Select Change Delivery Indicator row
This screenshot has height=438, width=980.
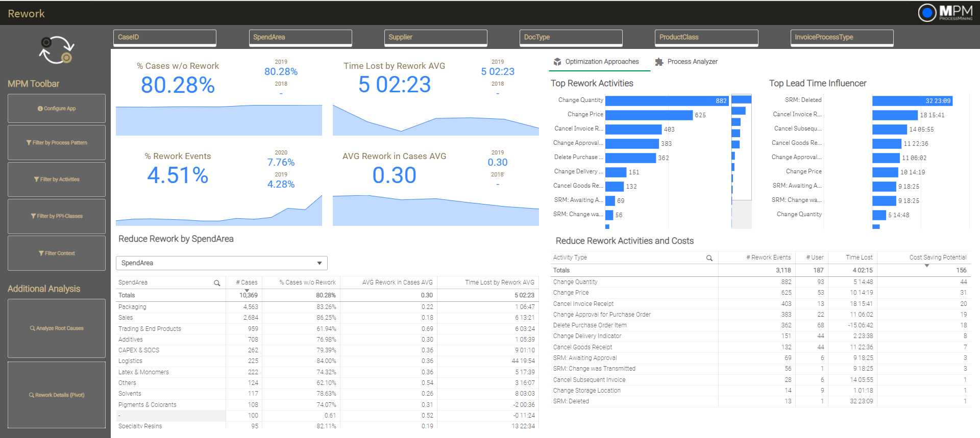click(x=761, y=336)
